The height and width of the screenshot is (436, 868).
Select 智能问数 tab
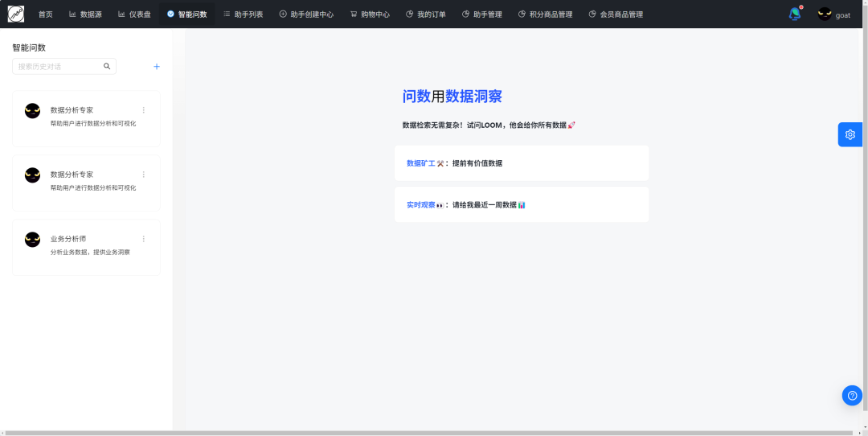tap(187, 14)
